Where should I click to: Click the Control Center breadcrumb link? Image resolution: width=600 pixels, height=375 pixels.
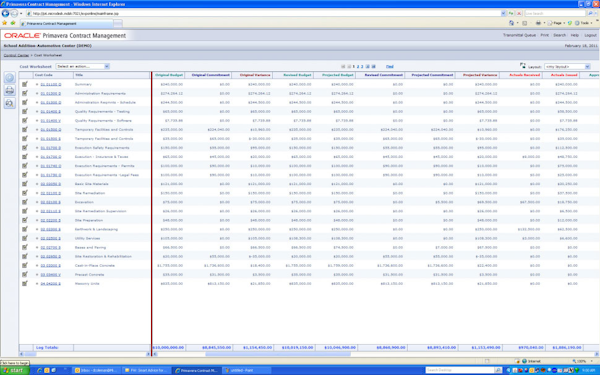(16, 55)
